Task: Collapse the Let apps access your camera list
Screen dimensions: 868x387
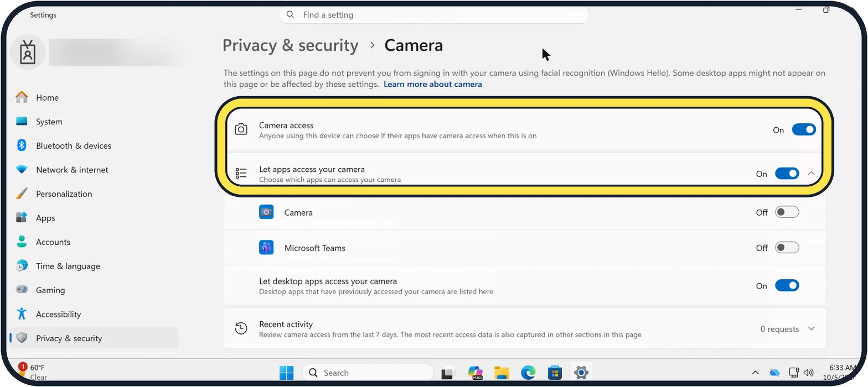Action: 812,174
